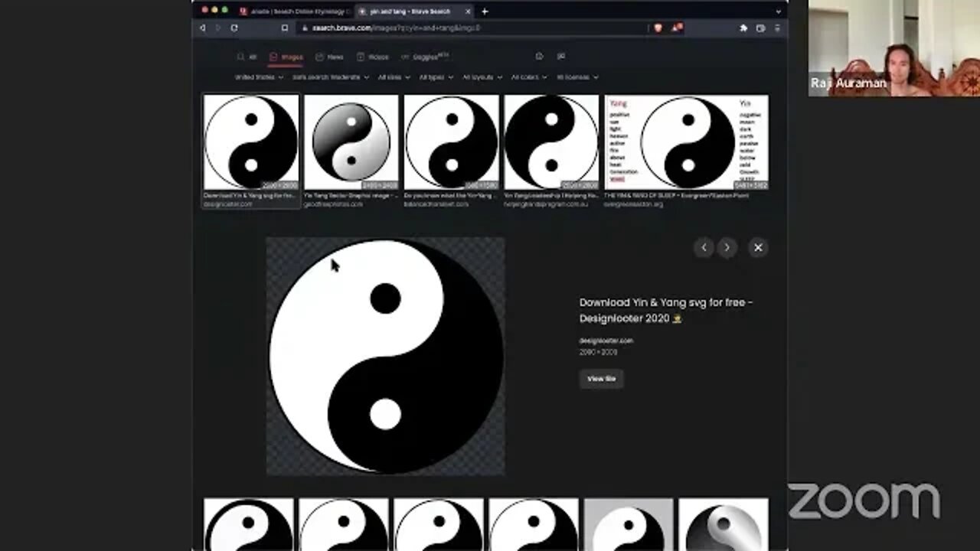Click the Raj Auraman video tile in Zoom
This screenshot has width=980, height=551.
(893, 48)
